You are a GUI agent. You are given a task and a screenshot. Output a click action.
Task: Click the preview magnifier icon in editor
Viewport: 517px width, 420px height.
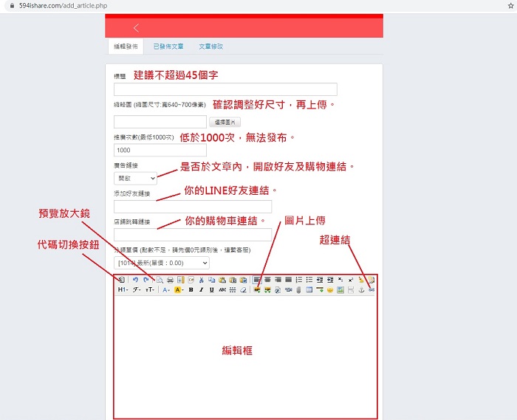(x=160, y=280)
